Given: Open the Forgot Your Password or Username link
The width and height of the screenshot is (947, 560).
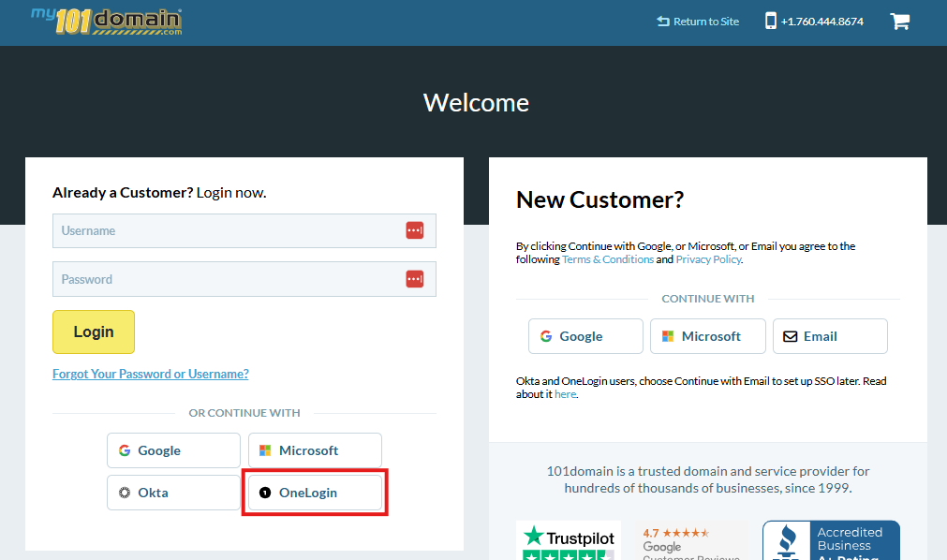Looking at the screenshot, I should [150, 374].
